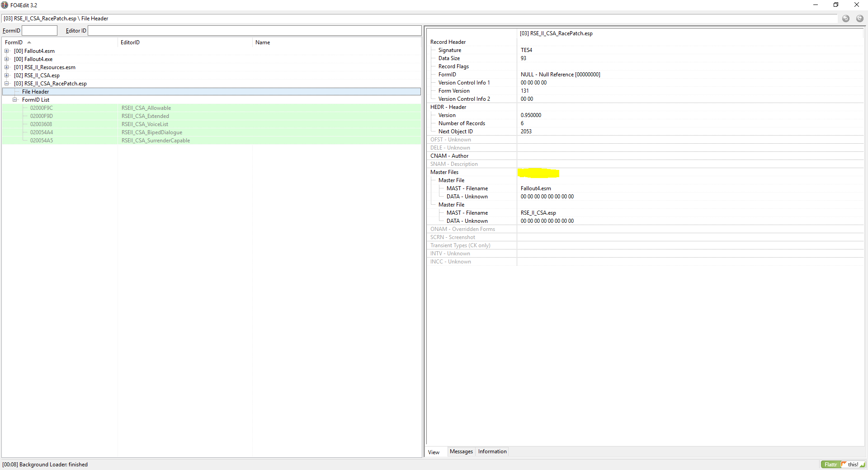Select the HEDR - Header row
Viewport: 868px width, 470px height.
tap(645, 107)
